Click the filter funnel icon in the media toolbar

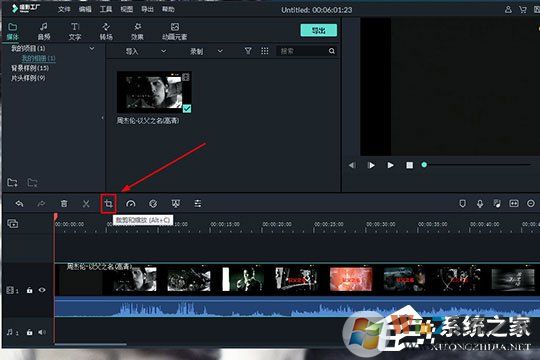point(248,51)
